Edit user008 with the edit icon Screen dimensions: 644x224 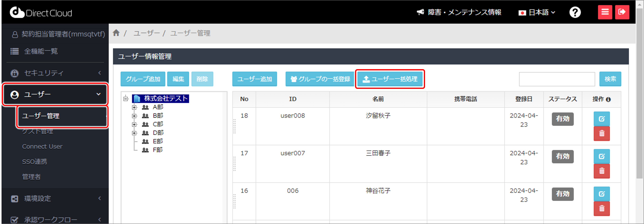click(601, 119)
